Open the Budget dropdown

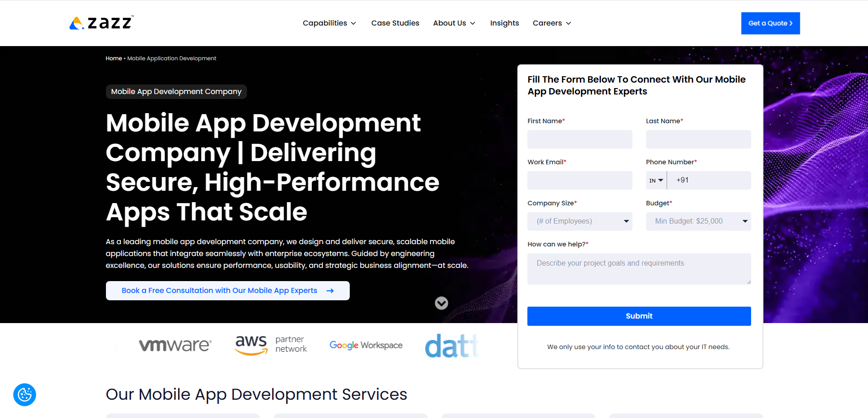click(x=698, y=221)
